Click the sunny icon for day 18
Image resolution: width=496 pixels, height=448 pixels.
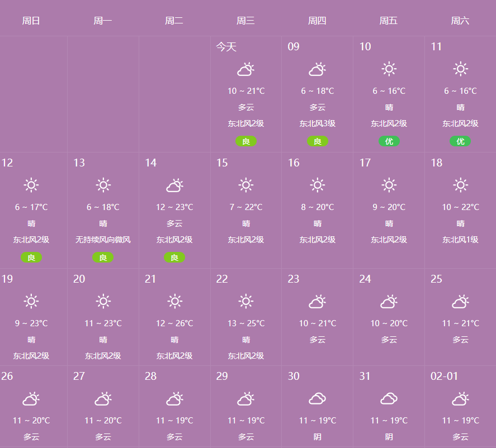pyautogui.click(x=461, y=185)
